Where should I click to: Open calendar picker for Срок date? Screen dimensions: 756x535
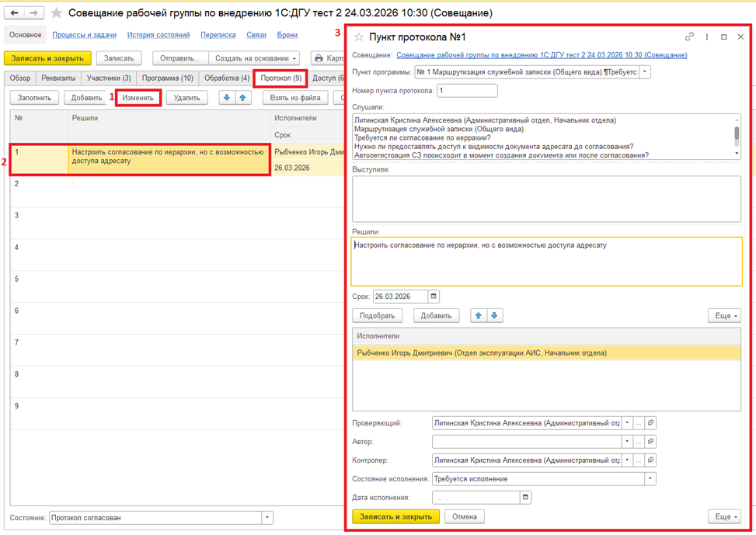click(434, 297)
